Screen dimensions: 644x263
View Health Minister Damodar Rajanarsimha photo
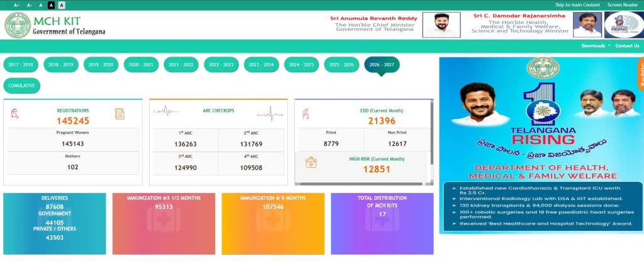click(x=587, y=25)
